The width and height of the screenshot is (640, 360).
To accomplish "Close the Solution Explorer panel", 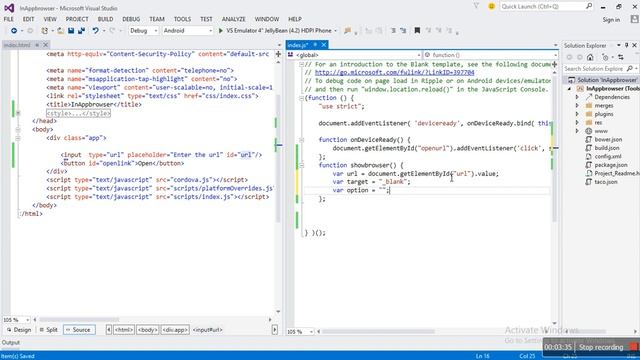I will 634,45.
